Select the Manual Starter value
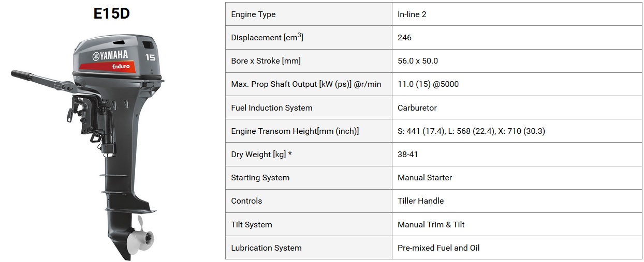 (x=425, y=178)
